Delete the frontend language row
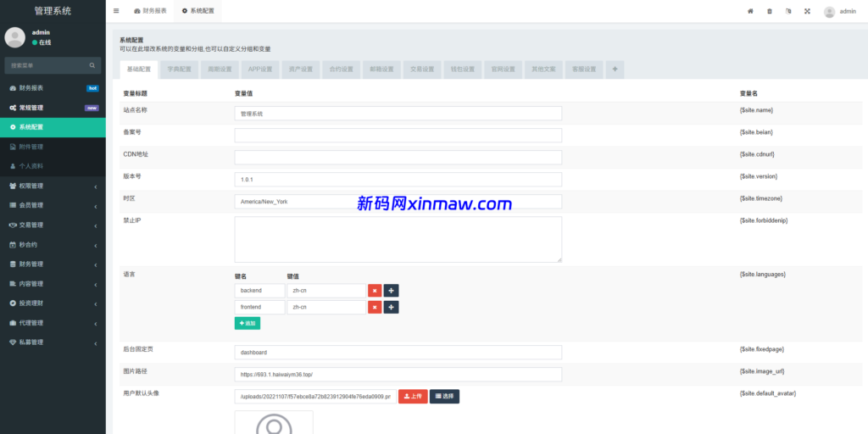 point(375,307)
